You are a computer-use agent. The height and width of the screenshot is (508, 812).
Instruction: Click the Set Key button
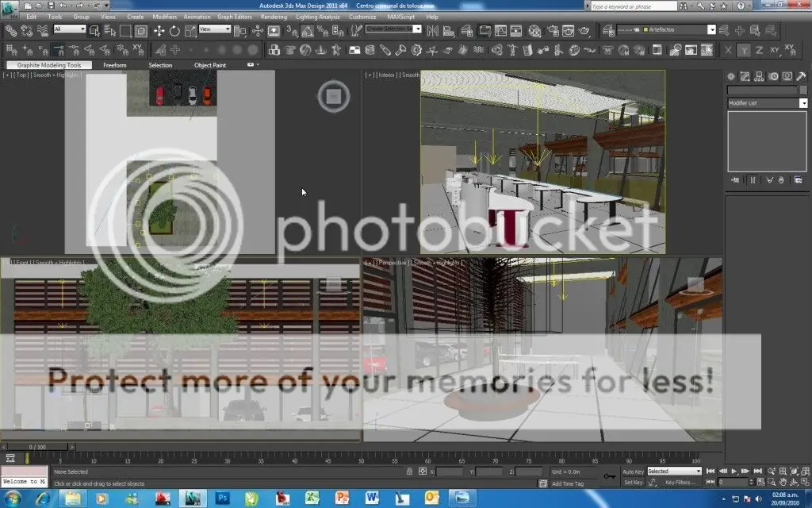(x=633, y=482)
